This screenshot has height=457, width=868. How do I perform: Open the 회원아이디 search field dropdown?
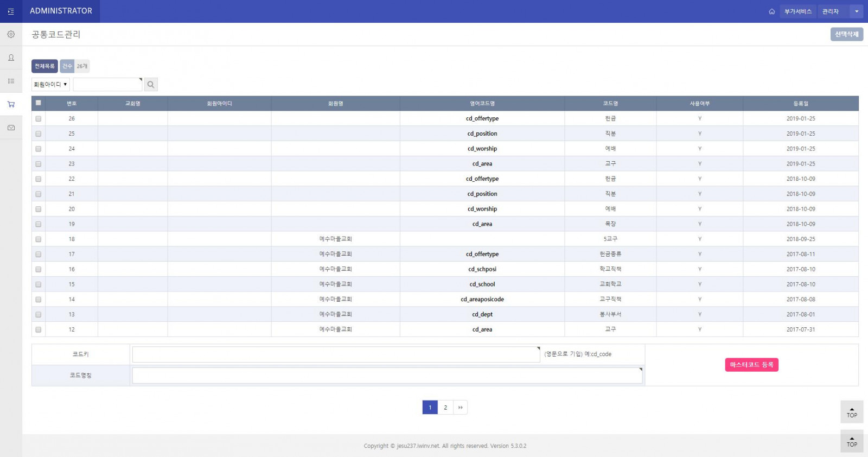(50, 85)
